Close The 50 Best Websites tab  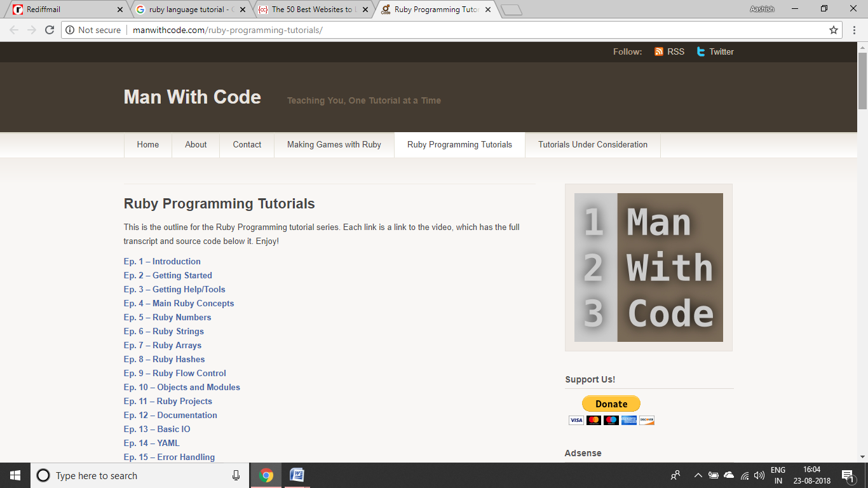(365, 10)
